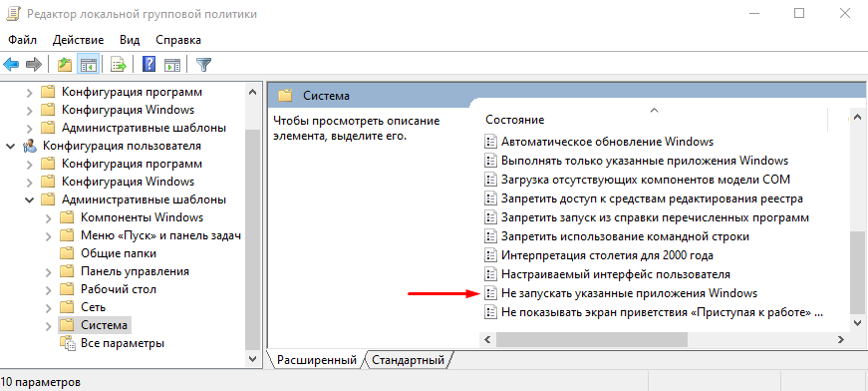Select Выполнять только указанные приложения Windows
This screenshot has height=391, width=868.
click(645, 161)
